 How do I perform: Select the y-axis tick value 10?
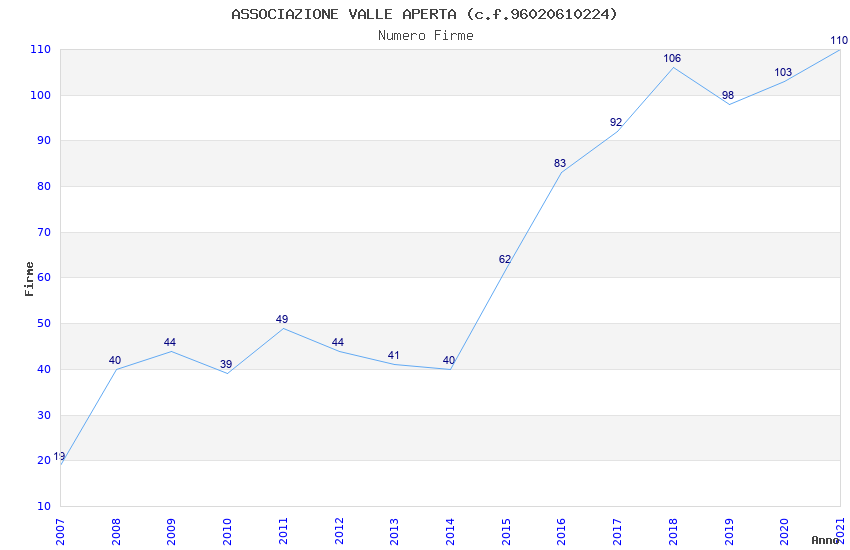click(44, 506)
